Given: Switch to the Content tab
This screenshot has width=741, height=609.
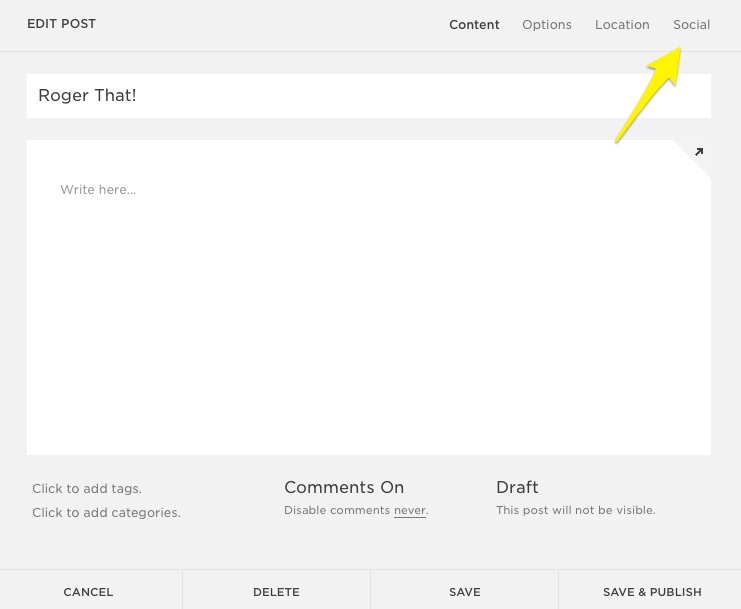Looking at the screenshot, I should (x=474, y=25).
